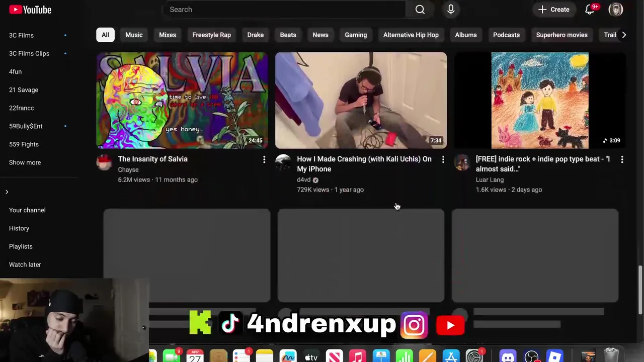Open Numbers app in the Dock

(404, 356)
